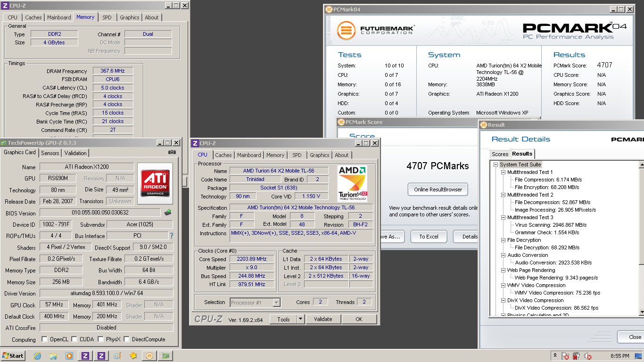Toggle the PhysX checkbox
This screenshot has height=362, width=644.
100,339
